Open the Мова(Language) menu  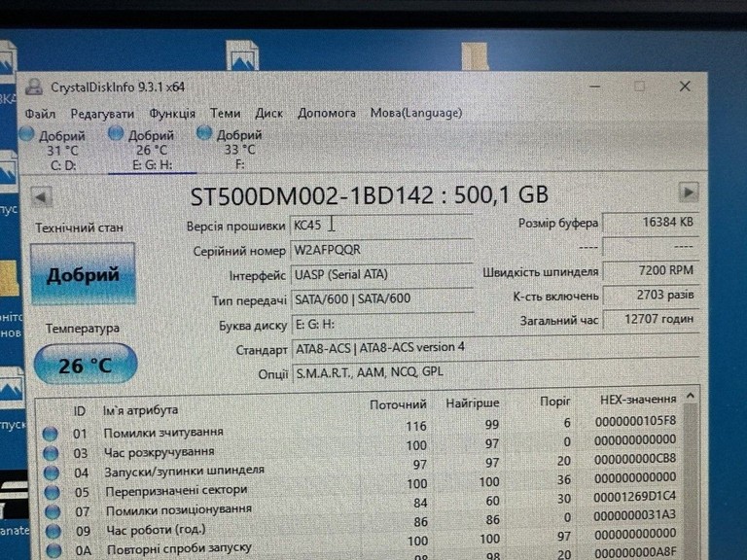(x=416, y=114)
